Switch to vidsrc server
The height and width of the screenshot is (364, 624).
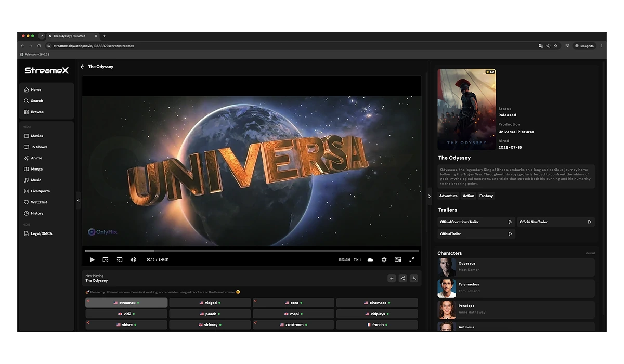coord(126,325)
